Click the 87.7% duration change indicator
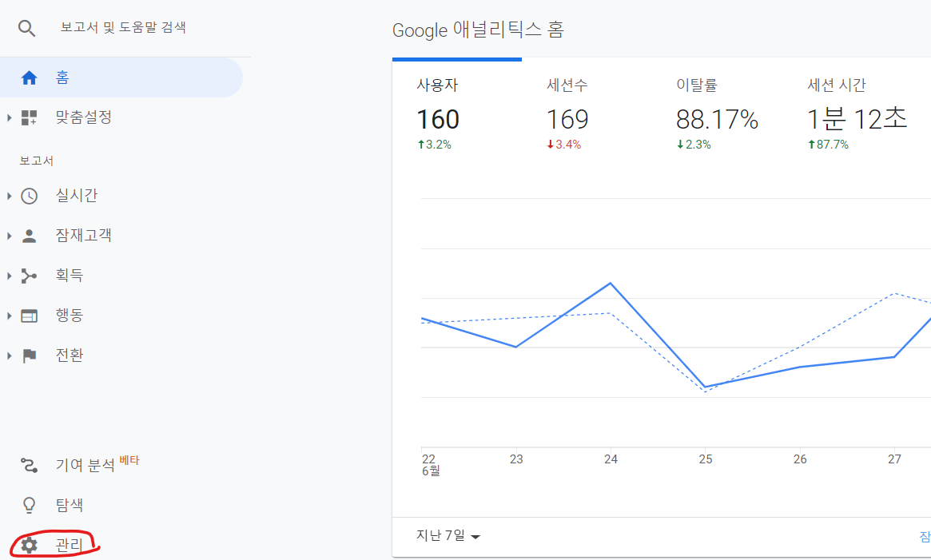 [828, 145]
